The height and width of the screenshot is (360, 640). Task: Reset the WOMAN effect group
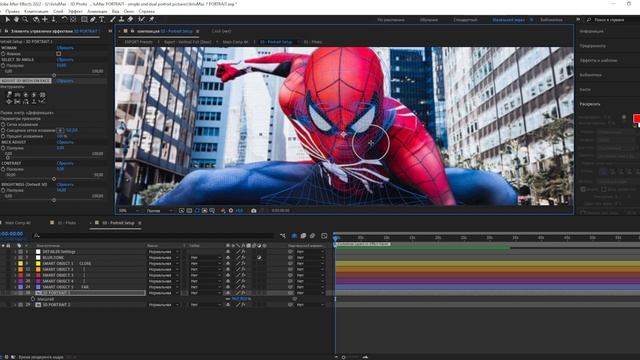pyautogui.click(x=65, y=48)
